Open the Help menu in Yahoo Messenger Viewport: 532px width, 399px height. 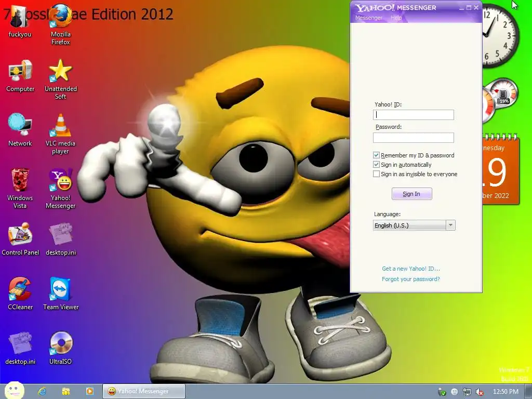click(396, 18)
